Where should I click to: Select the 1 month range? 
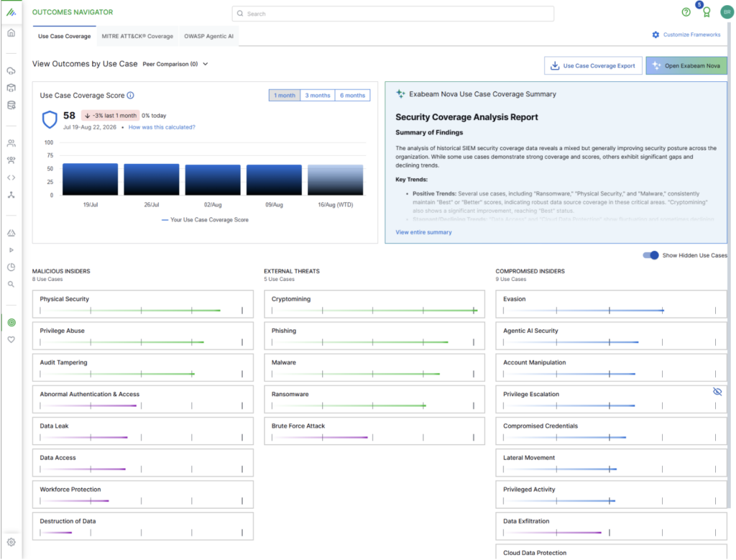point(285,96)
